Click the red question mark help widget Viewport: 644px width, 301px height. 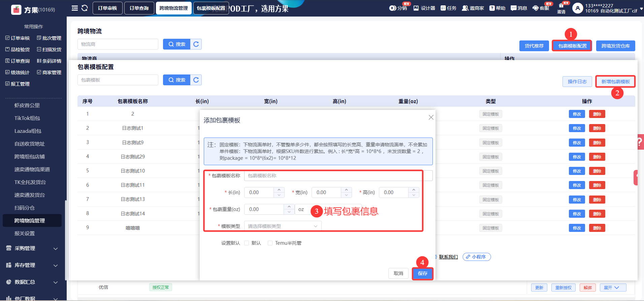pyautogui.click(x=640, y=142)
